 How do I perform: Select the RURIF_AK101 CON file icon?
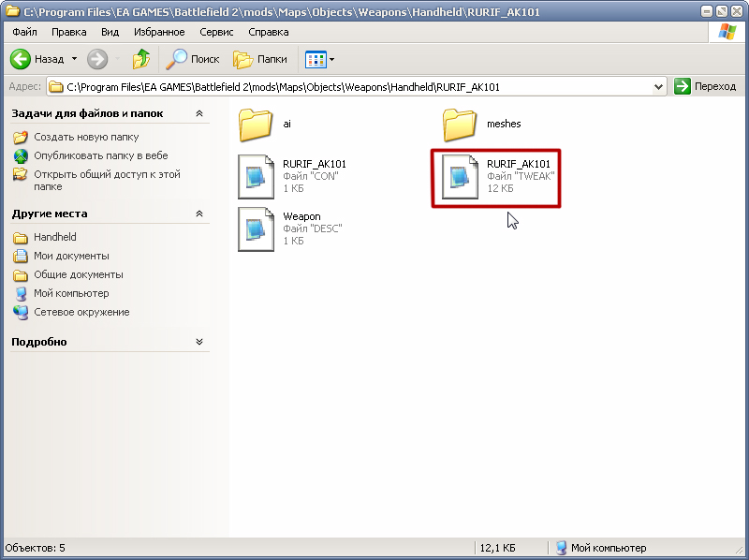pyautogui.click(x=256, y=177)
